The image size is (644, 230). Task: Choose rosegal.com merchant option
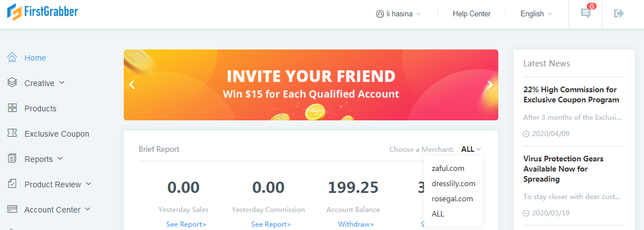[453, 199]
